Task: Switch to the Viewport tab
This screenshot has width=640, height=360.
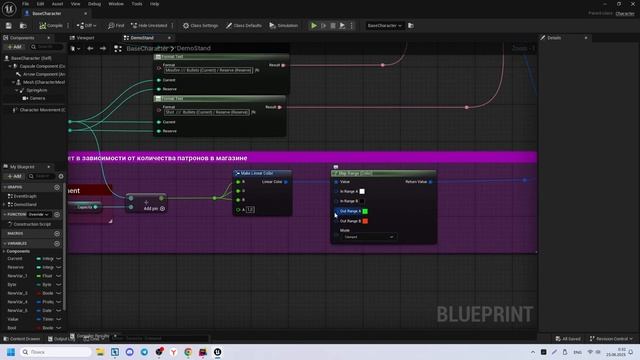Action: click(82, 38)
